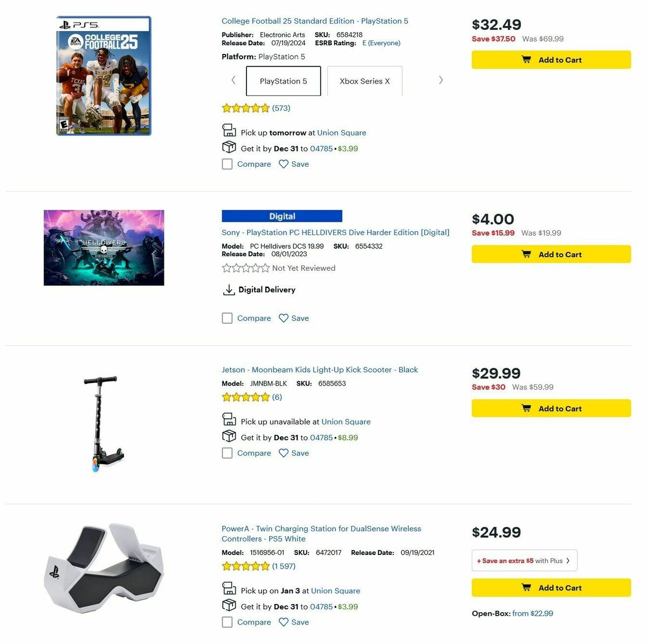Click the left arrow on the platform carousel
Viewport: 647px width, 644px height.
click(233, 80)
